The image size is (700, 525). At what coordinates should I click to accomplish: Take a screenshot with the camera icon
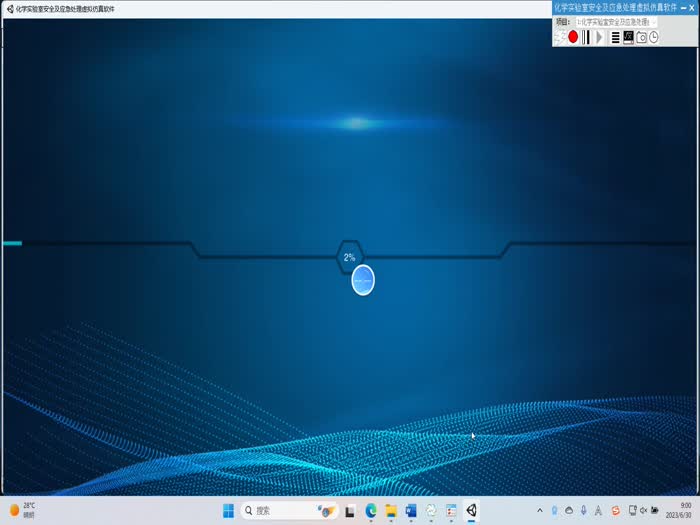coord(641,37)
